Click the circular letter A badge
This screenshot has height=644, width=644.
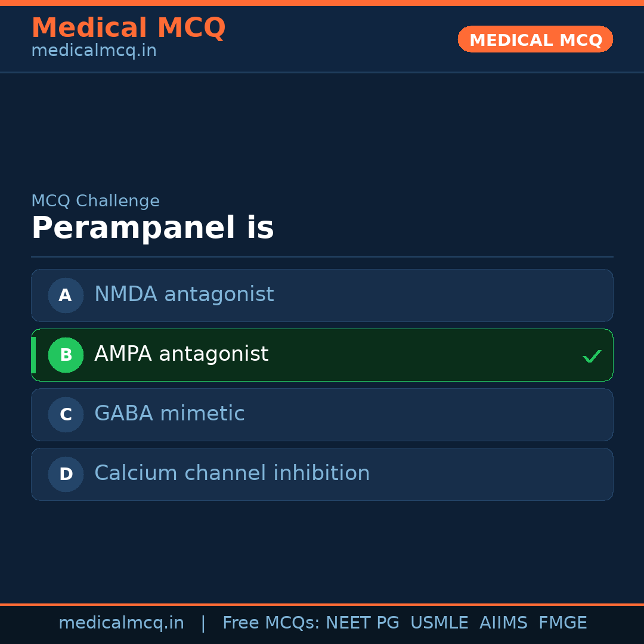pyautogui.click(x=66, y=295)
